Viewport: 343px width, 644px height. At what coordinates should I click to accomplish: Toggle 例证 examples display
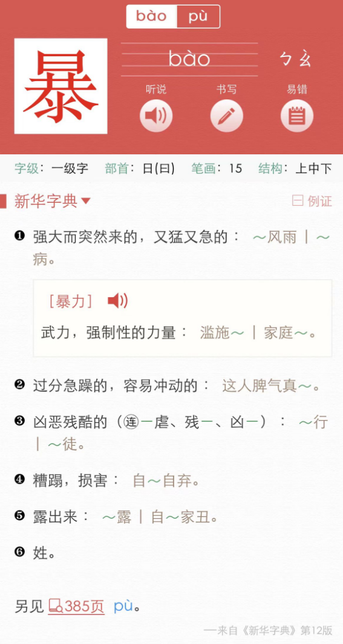coord(312,201)
